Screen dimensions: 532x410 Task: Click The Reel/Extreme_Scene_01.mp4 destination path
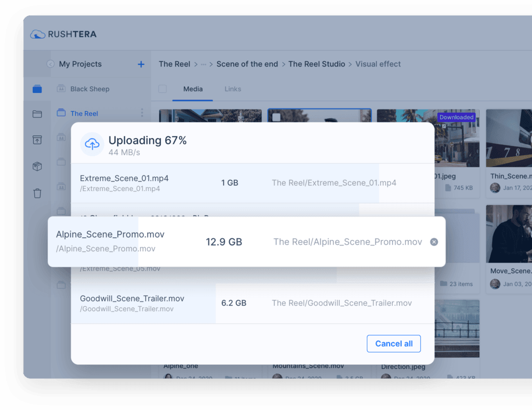click(334, 183)
